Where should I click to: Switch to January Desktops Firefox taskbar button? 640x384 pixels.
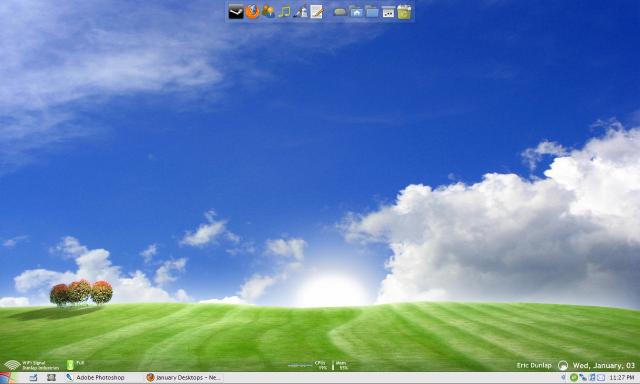[x=184, y=378]
